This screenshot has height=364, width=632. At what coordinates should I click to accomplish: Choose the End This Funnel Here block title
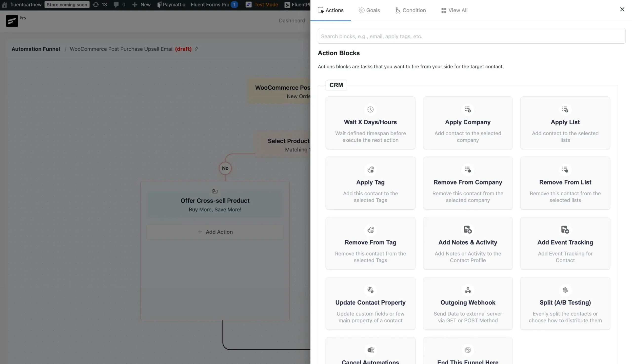pyautogui.click(x=468, y=362)
